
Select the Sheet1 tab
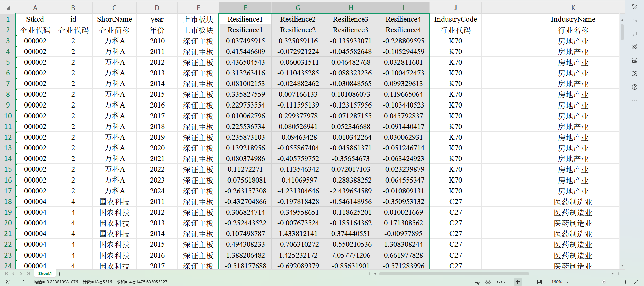(45, 274)
